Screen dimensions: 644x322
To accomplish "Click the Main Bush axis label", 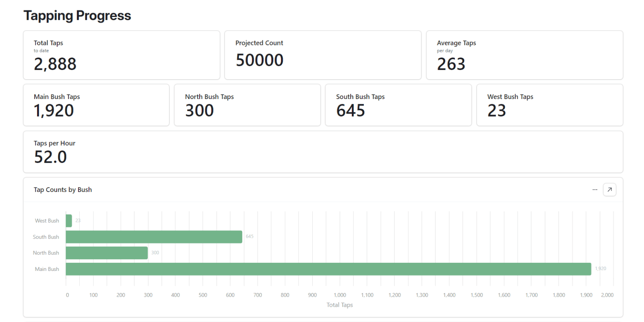I will click(x=47, y=269).
